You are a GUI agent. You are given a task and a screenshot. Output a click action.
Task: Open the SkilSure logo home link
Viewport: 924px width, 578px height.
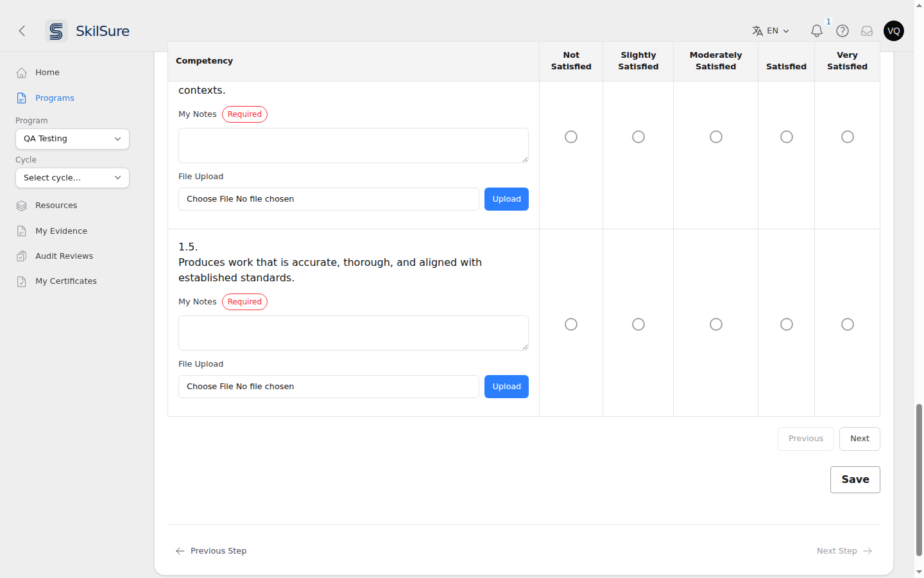pos(87,31)
